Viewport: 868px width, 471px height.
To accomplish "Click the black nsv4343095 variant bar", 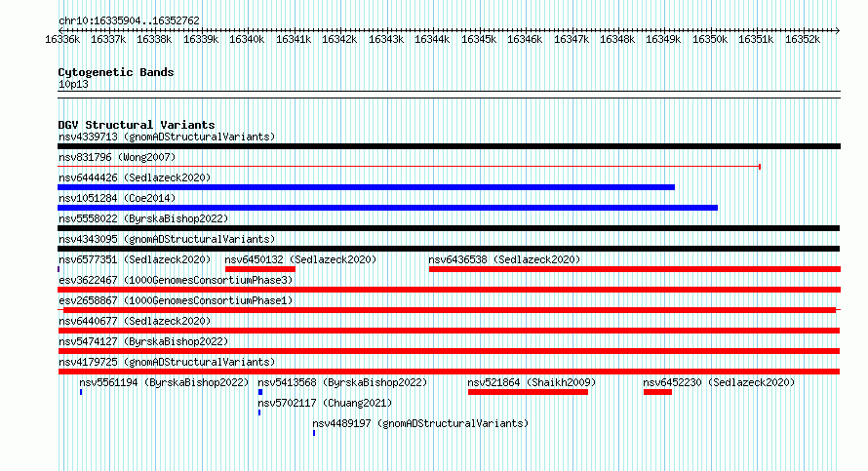I will click(449, 249).
